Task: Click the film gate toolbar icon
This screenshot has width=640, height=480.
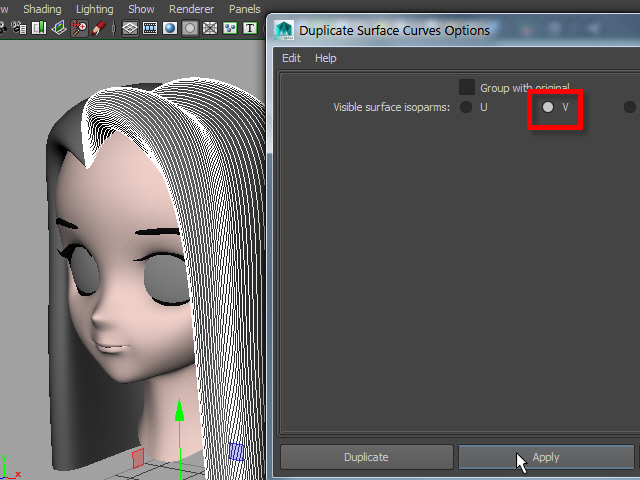Action: [x=149, y=29]
